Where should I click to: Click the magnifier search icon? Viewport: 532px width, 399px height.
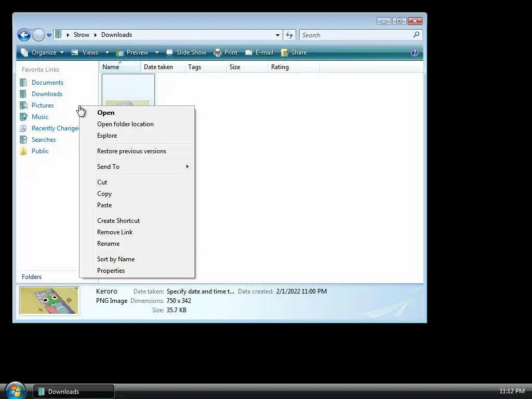point(416,35)
